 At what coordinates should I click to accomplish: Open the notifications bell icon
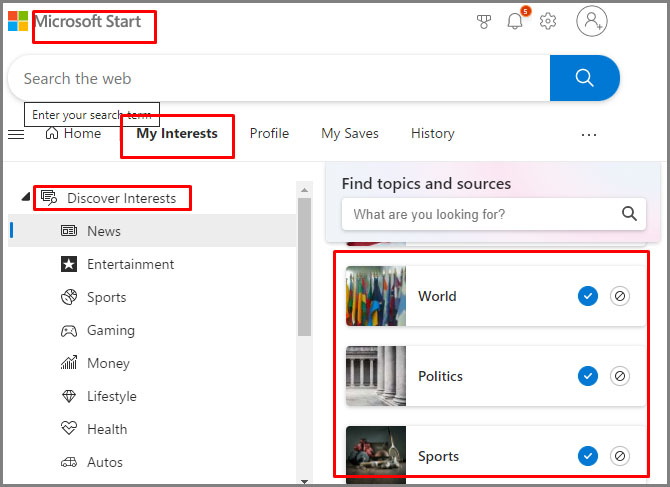tap(515, 21)
